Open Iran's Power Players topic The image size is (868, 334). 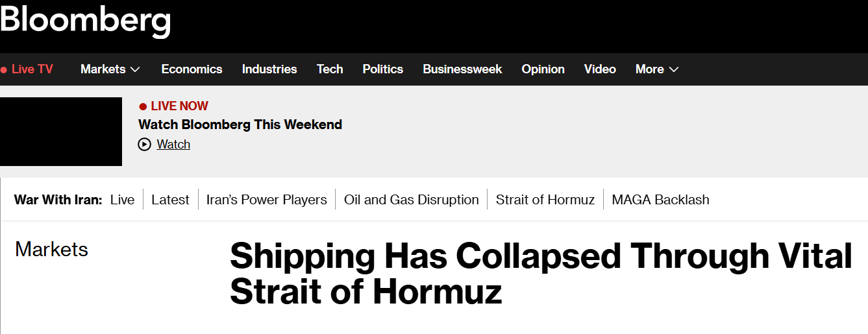pos(266,200)
